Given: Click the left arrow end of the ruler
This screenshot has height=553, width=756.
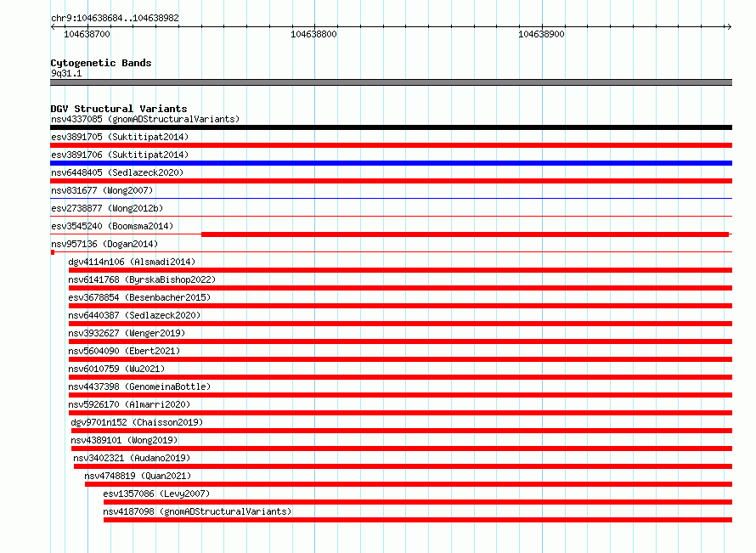Looking at the screenshot, I should tap(53, 26).
